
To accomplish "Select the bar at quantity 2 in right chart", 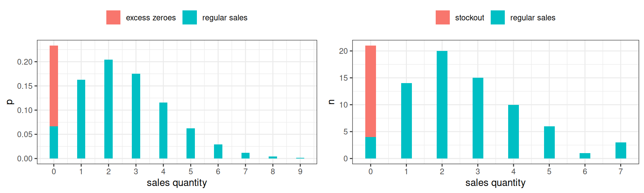I will click(442, 105).
